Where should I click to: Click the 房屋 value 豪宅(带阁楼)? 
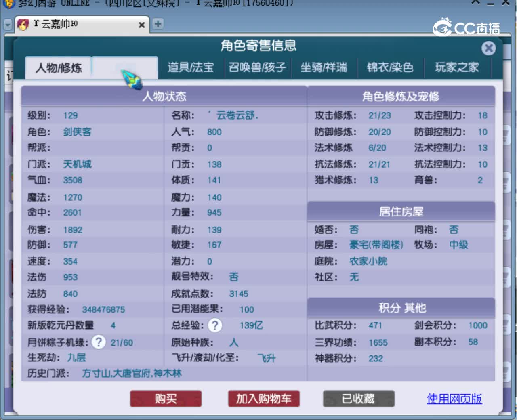(376, 245)
